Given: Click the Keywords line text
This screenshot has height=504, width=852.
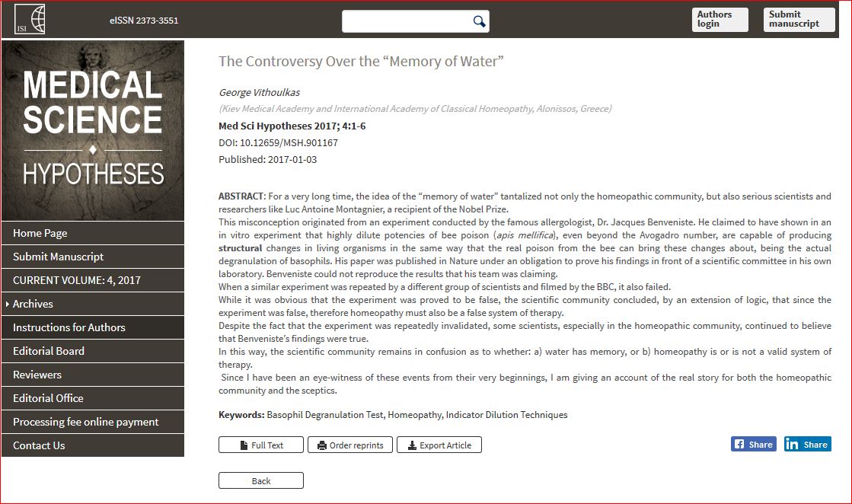Looking at the screenshot, I should [x=393, y=415].
